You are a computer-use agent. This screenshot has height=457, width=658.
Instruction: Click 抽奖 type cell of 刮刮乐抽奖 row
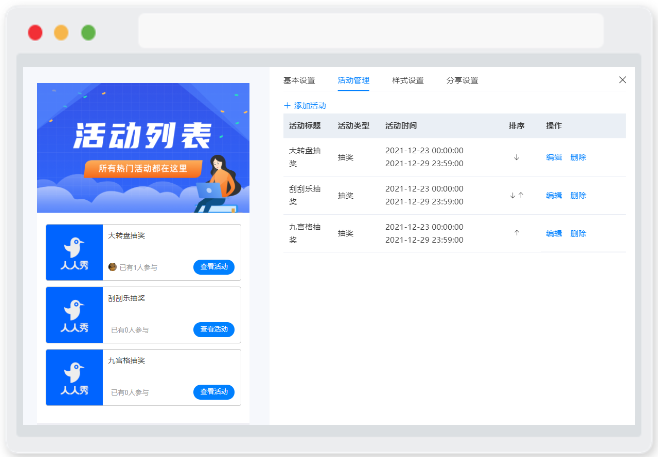click(x=345, y=195)
